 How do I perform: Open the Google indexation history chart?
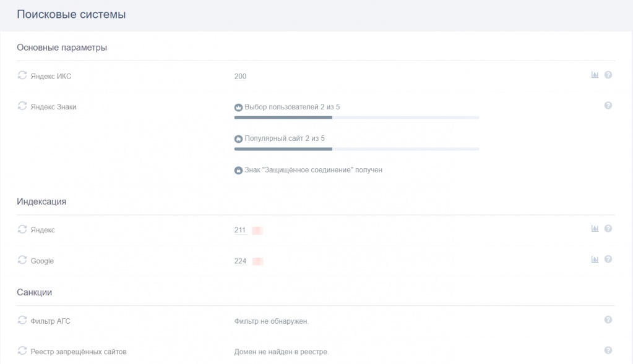595,260
